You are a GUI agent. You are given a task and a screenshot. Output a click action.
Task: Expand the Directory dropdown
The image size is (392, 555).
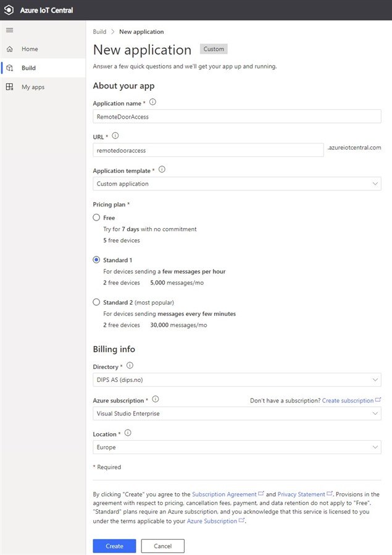tap(237, 380)
